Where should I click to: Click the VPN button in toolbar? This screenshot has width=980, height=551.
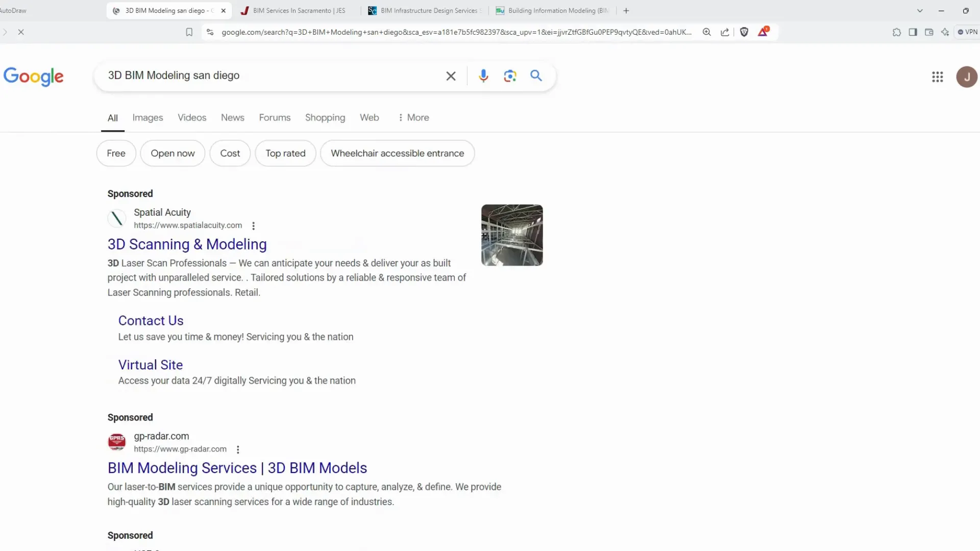tap(967, 32)
